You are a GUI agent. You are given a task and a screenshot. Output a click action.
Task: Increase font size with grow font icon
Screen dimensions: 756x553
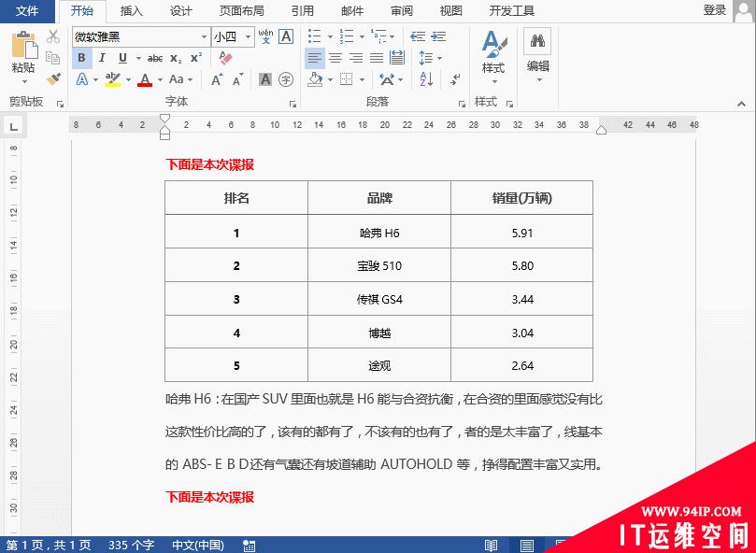[x=217, y=79]
